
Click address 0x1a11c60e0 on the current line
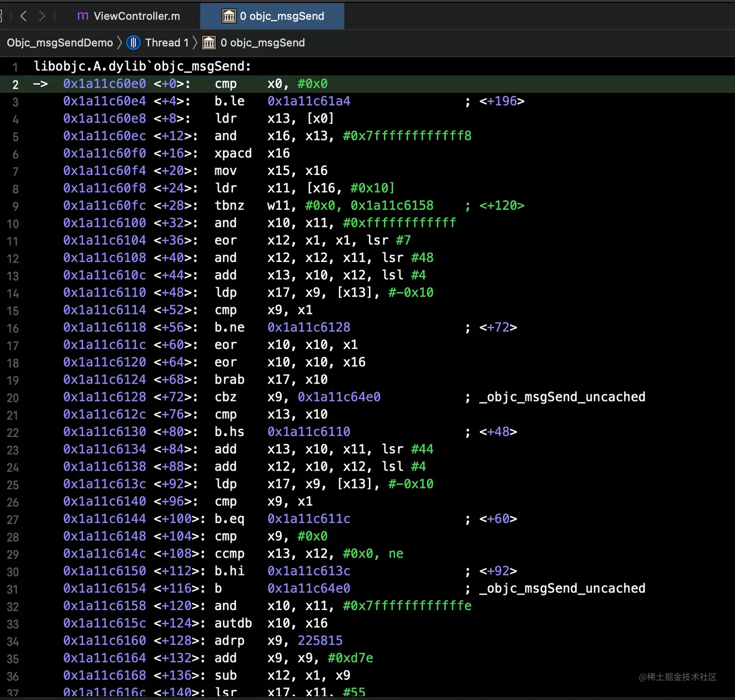pyautogui.click(x=105, y=84)
